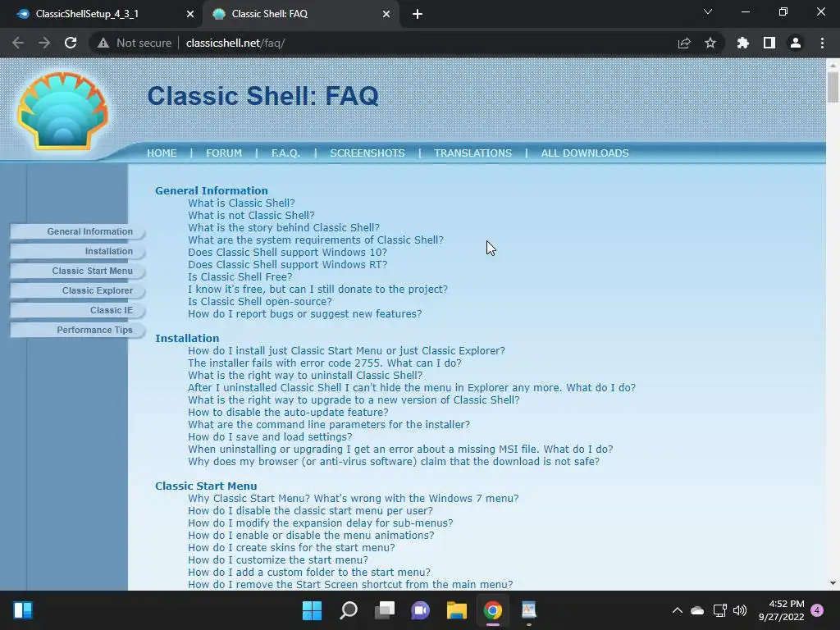
Task: Open 'Does Classic Shell support Windows 10?'
Action: click(288, 253)
